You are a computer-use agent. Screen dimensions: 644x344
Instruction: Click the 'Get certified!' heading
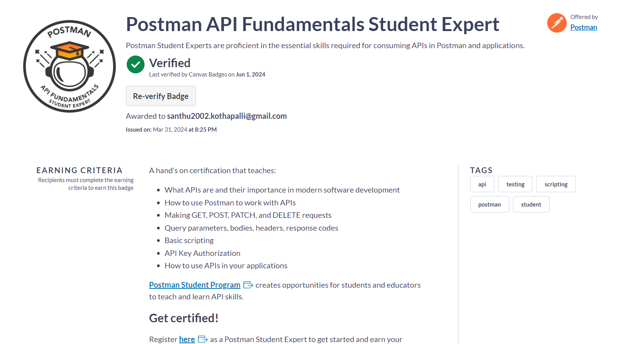[183, 318]
